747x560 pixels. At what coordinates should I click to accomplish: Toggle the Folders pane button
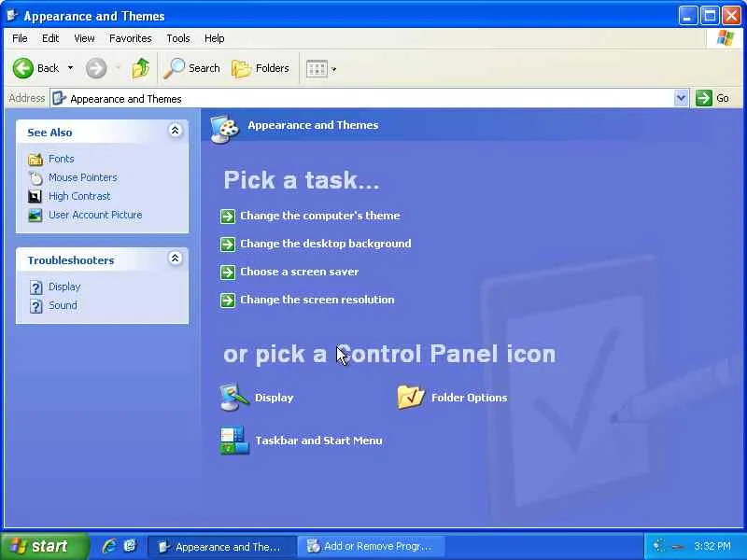(261, 68)
